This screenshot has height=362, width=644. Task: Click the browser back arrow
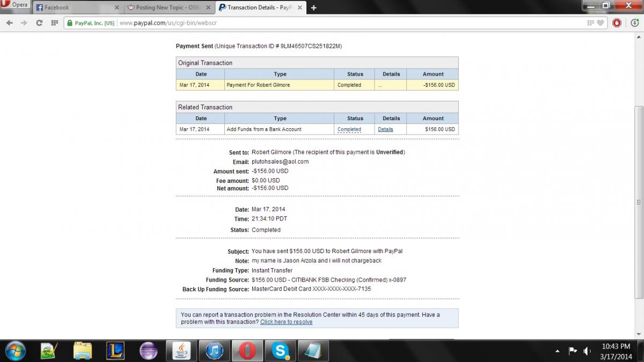(x=9, y=23)
